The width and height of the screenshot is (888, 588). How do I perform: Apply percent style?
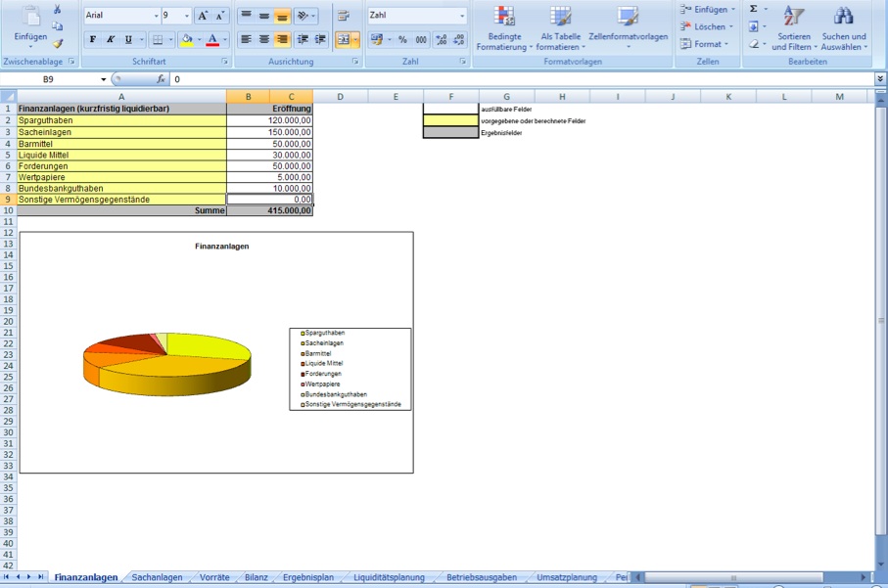tap(402, 39)
